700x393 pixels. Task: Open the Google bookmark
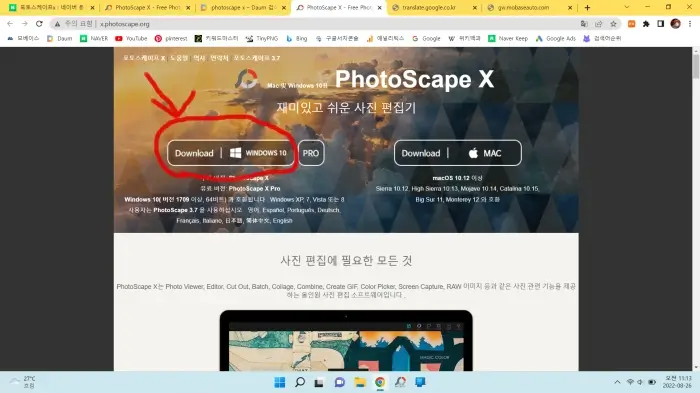tap(426, 38)
